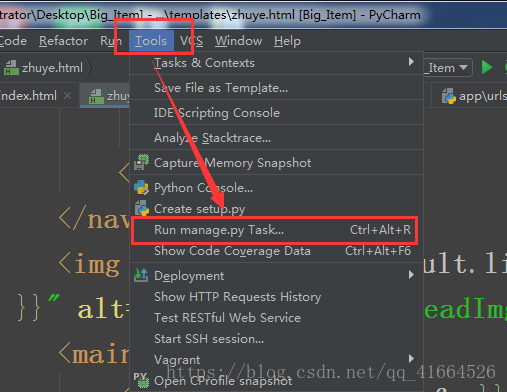Screen dimensions: 507x392
Task: Open the Big_Item run configuration dropdown
Action: [x=448, y=68]
